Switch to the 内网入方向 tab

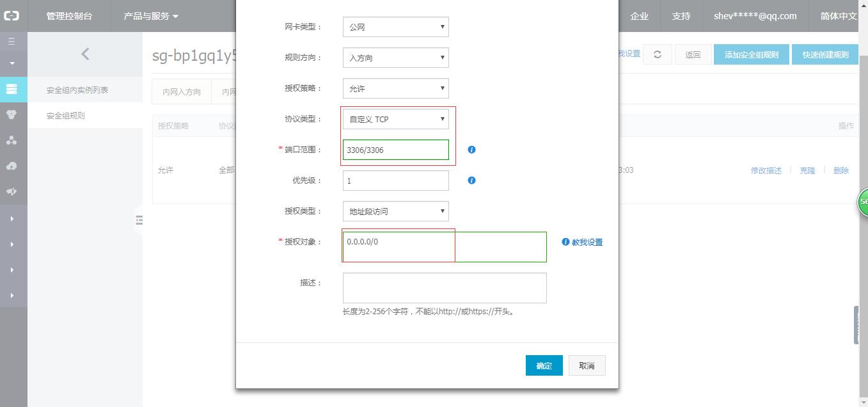(182, 92)
